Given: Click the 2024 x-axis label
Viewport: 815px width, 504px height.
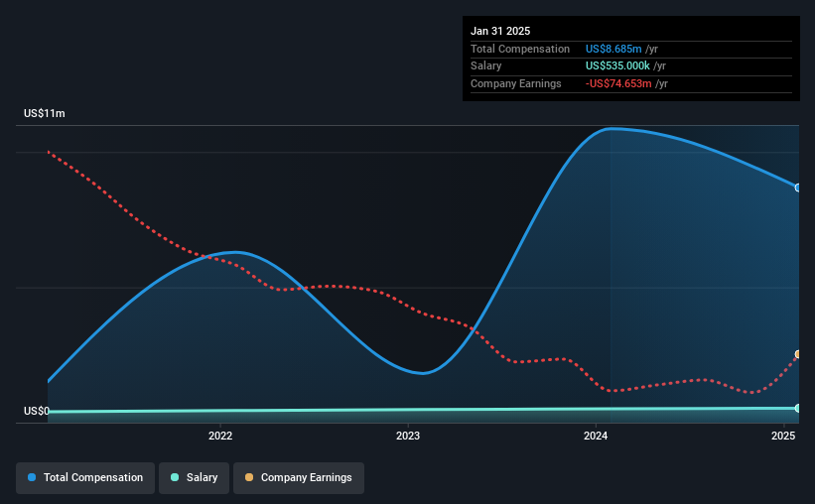Looking at the screenshot, I should point(596,436).
